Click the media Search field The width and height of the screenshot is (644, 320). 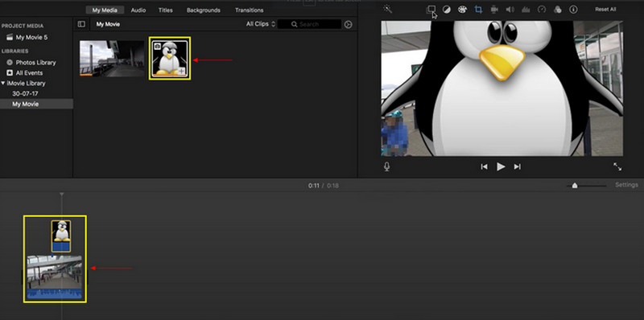(309, 24)
